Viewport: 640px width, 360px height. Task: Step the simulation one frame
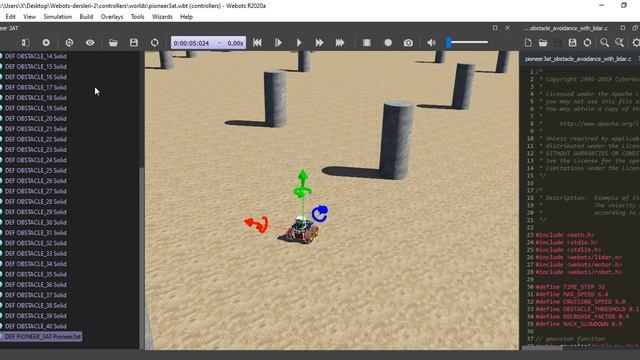pyautogui.click(x=278, y=42)
